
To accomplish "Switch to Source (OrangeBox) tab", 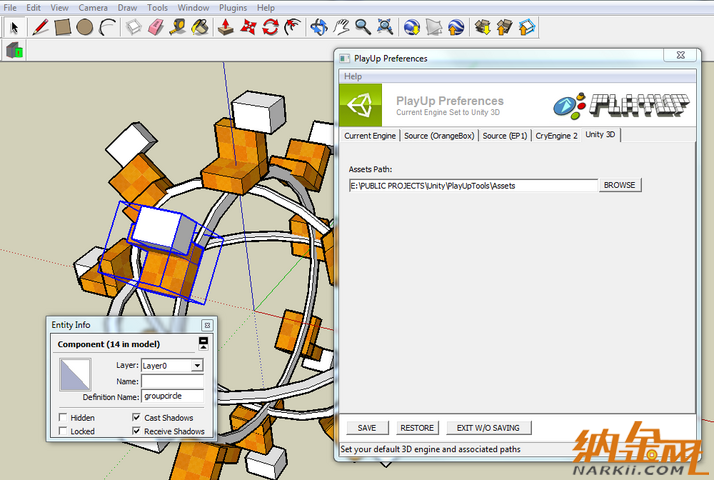I will 439,136.
